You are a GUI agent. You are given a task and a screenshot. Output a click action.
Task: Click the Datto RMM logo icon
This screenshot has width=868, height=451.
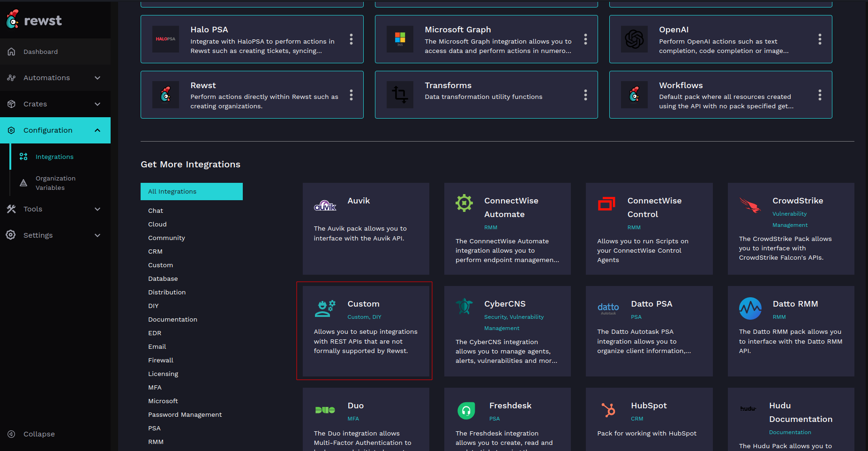pyautogui.click(x=750, y=308)
